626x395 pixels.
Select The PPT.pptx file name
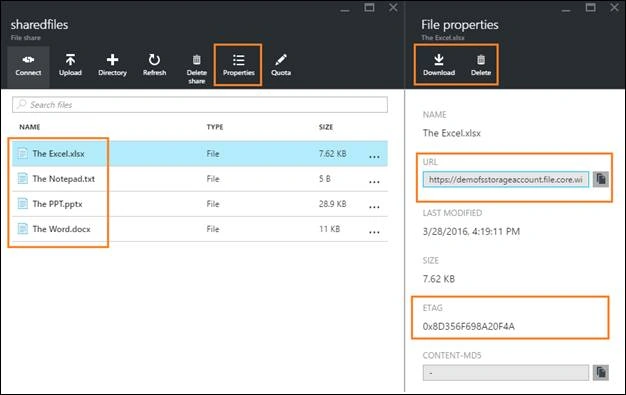(x=57, y=204)
